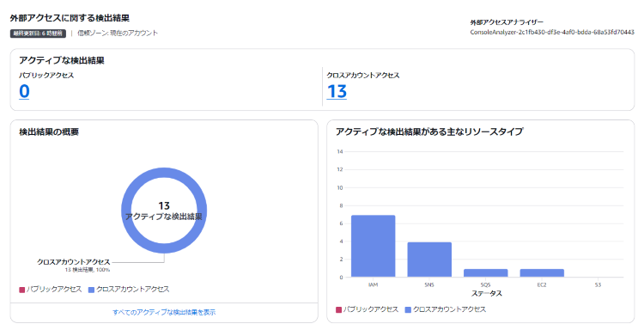This screenshot has height=330, width=644.
Task: Click the クロスアカウントアクセス donut callout label
Action: coord(74,262)
